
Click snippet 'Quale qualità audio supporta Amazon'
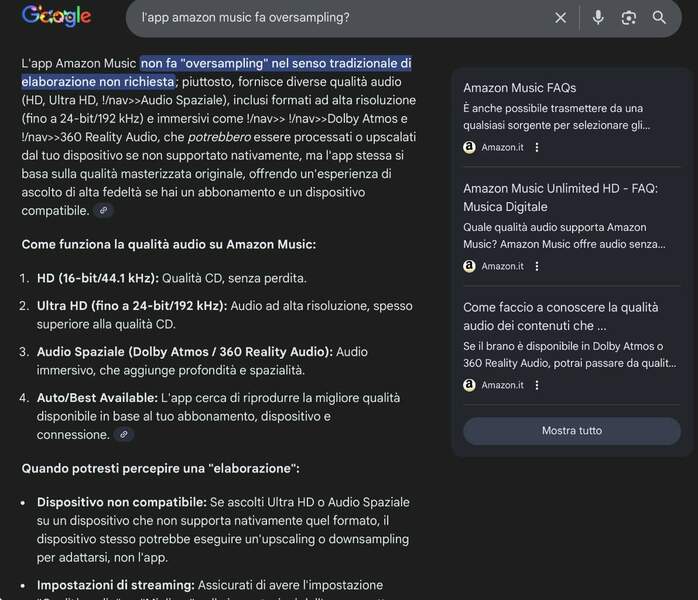tap(555, 227)
